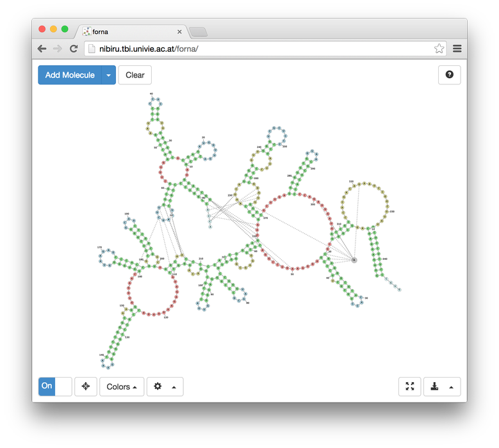Toggle the On animation switch off

pyautogui.click(x=55, y=387)
